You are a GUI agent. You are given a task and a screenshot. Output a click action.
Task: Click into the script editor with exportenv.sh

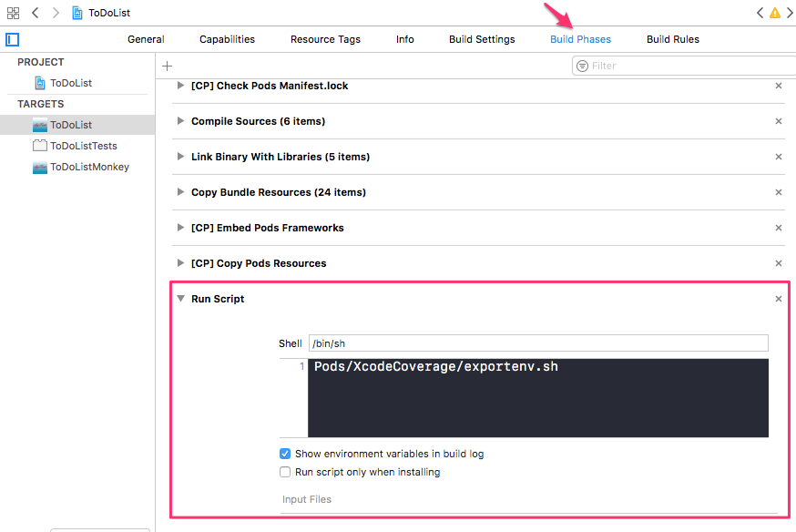538,397
